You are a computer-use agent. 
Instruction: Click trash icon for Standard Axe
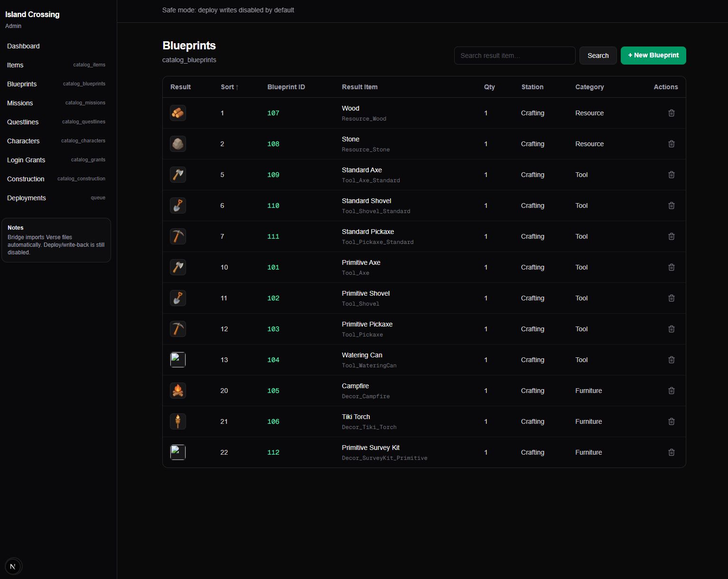tap(671, 175)
